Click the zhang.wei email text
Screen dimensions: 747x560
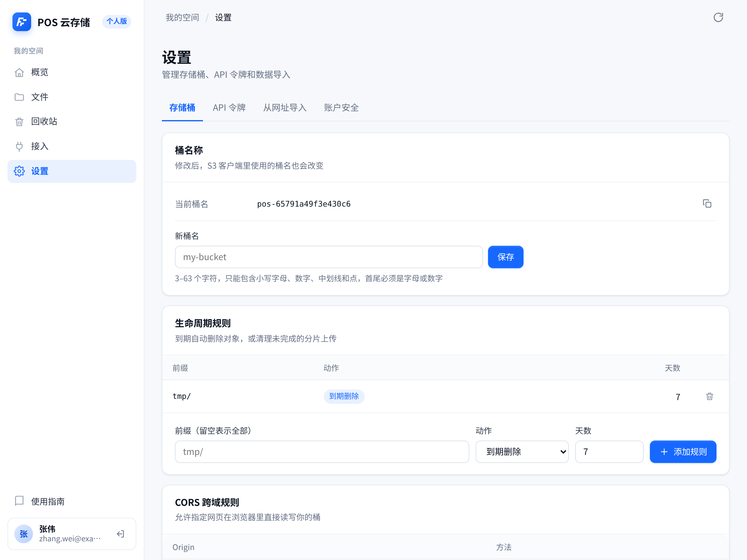[x=70, y=539]
